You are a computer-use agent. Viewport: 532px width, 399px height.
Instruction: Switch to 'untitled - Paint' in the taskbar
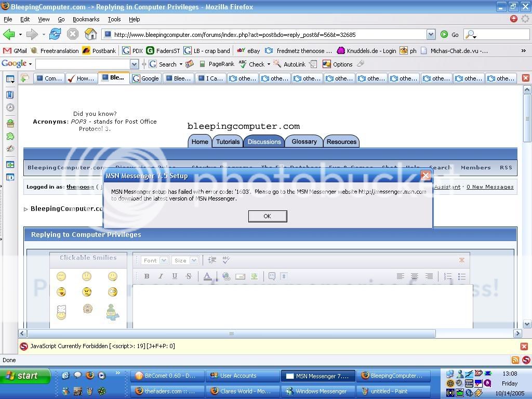point(393,391)
